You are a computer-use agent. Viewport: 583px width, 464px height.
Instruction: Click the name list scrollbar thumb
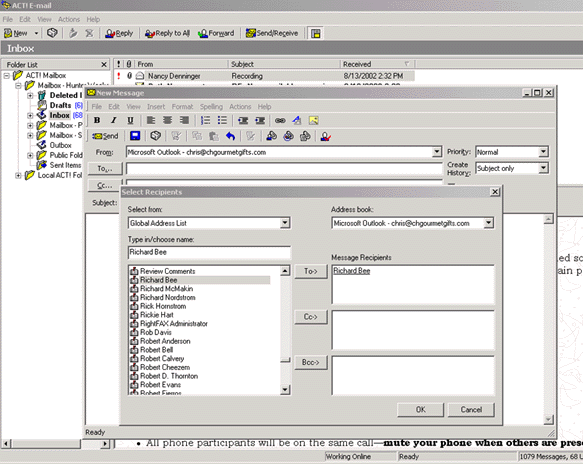click(285, 360)
